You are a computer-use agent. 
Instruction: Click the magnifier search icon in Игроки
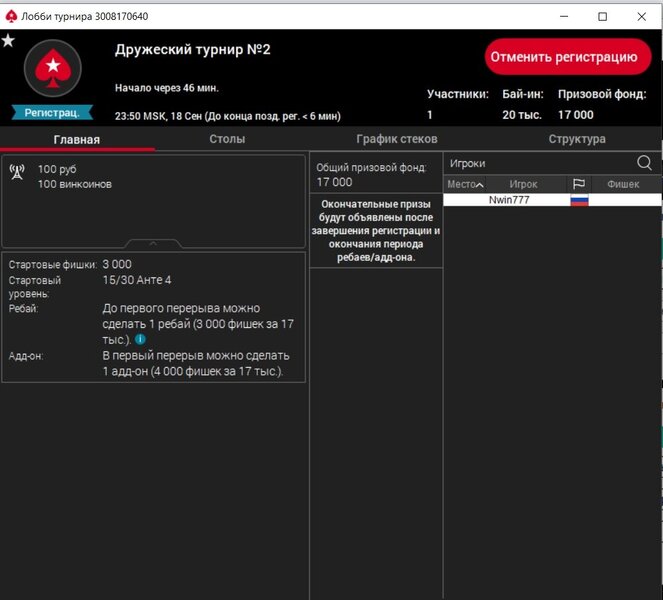644,163
